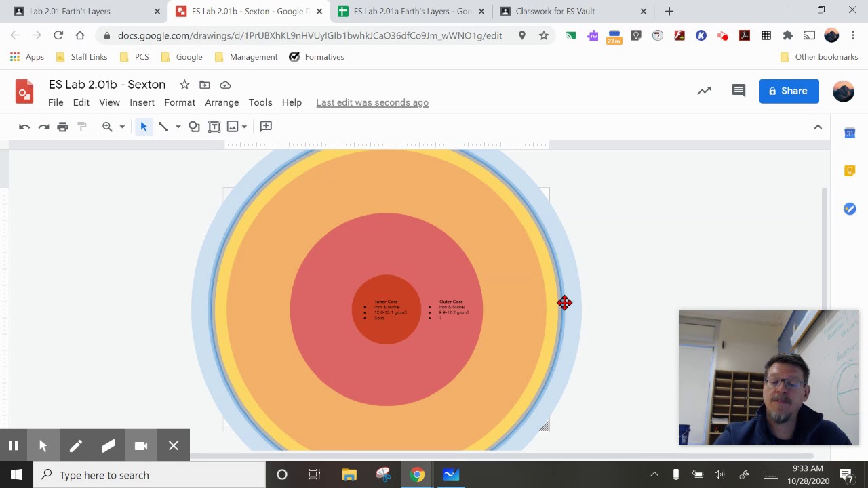Collapse the menus with the chevron
The height and width of the screenshot is (488, 868).
(818, 127)
